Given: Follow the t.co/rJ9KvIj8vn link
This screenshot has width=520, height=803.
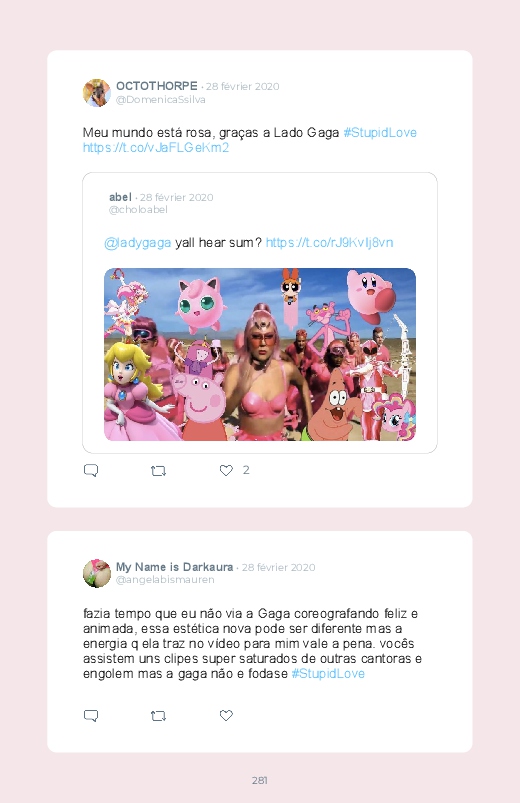Looking at the screenshot, I should (x=329, y=242).
